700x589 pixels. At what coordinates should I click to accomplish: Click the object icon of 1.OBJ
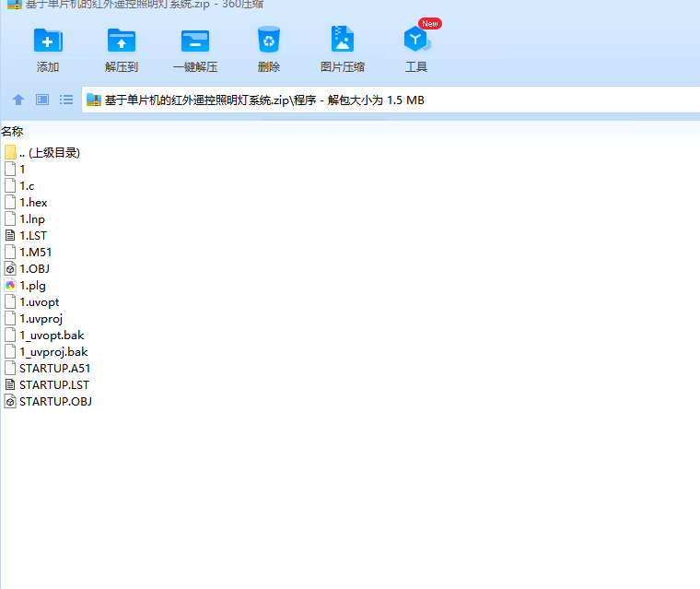(x=10, y=268)
